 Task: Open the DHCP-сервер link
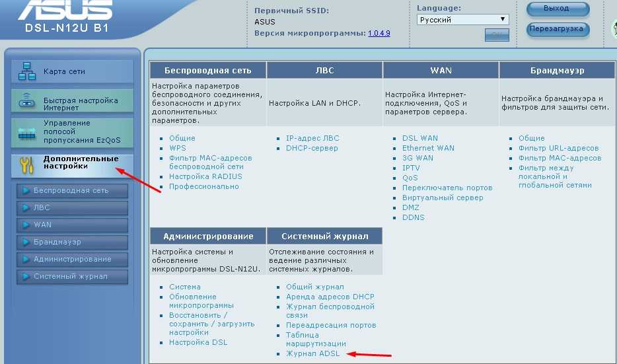pyautogui.click(x=312, y=149)
